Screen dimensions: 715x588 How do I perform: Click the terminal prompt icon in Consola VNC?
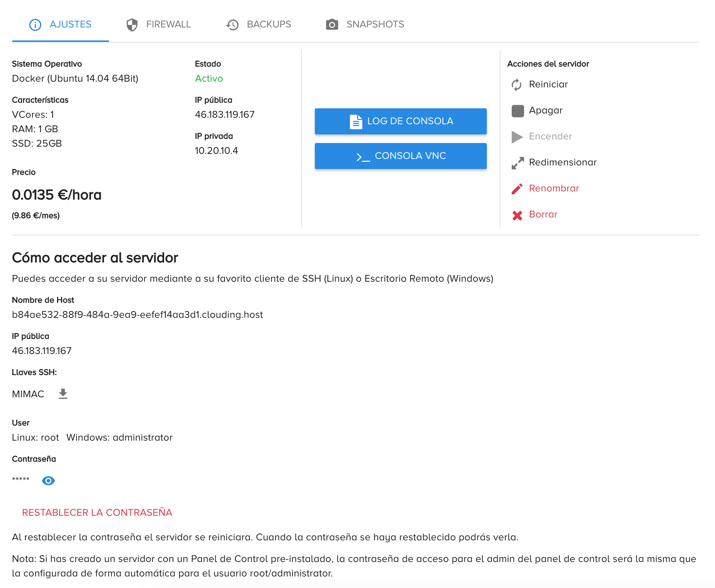pos(363,157)
